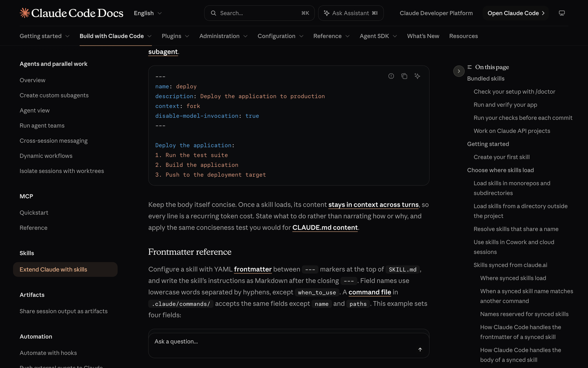Follow the subagent link

coord(163,52)
